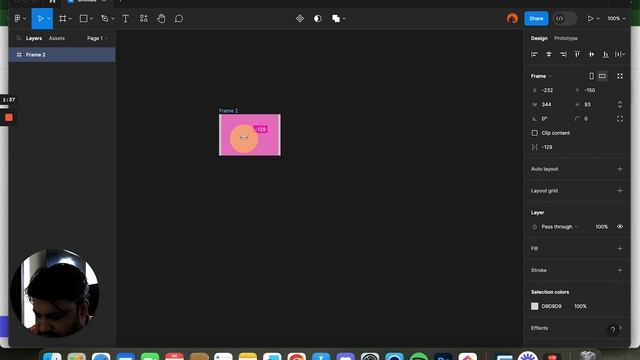This screenshot has height=360, width=640.
Task: Add a Fill with plus button
Action: pyautogui.click(x=620, y=249)
